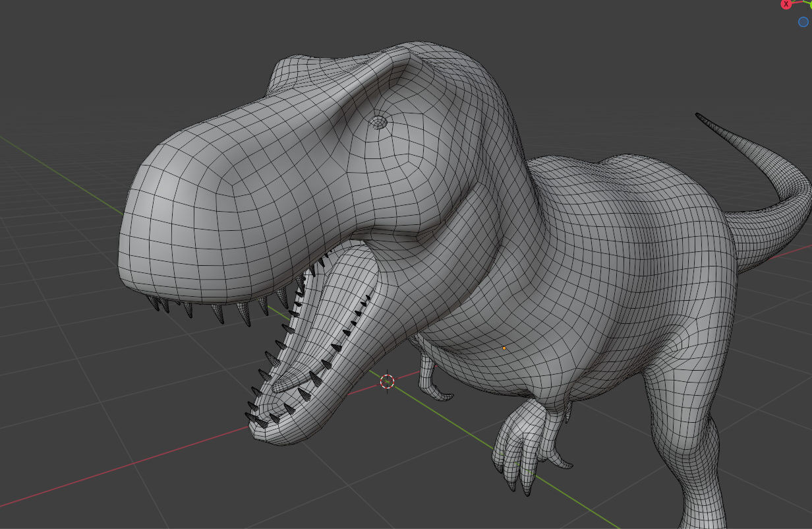Image resolution: width=812 pixels, height=529 pixels.
Task: Click the blue negative Z axis gizmo circle
Action: click(803, 22)
